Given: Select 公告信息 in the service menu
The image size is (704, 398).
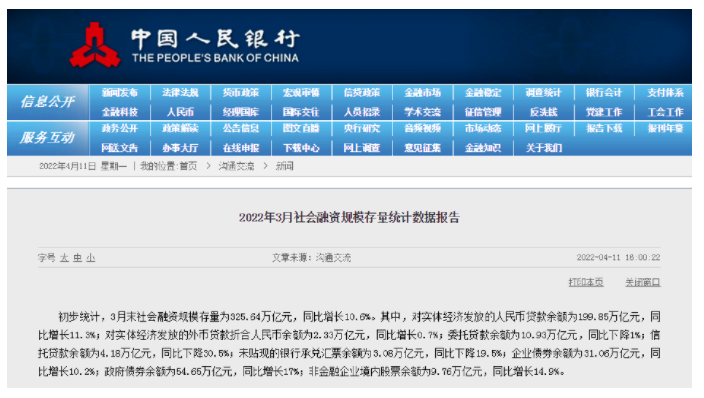Looking at the screenshot, I should (241, 128).
